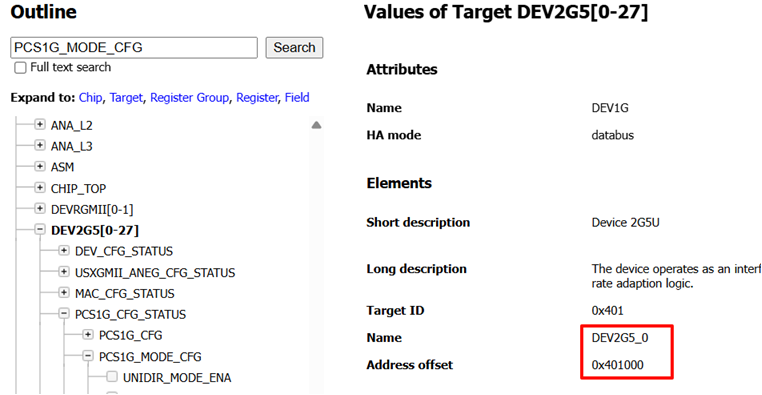Expand tree to Register level
Image resolution: width=762 pixels, height=395 pixels.
click(x=257, y=98)
